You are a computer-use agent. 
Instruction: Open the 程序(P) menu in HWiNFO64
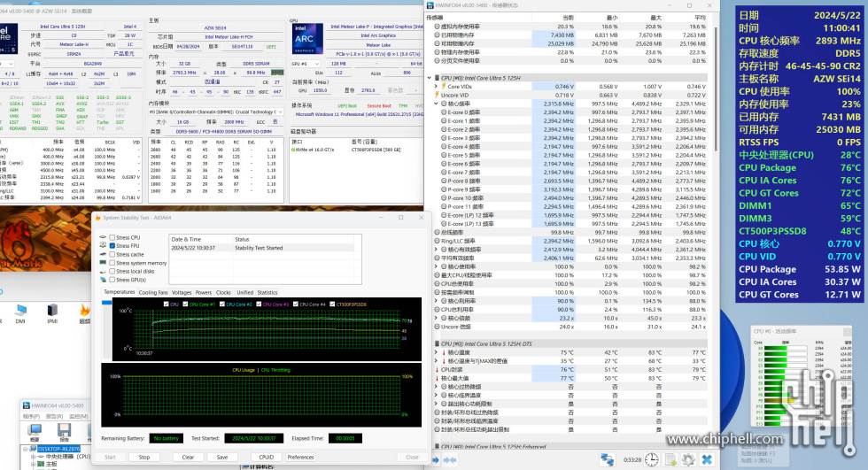pos(31,416)
